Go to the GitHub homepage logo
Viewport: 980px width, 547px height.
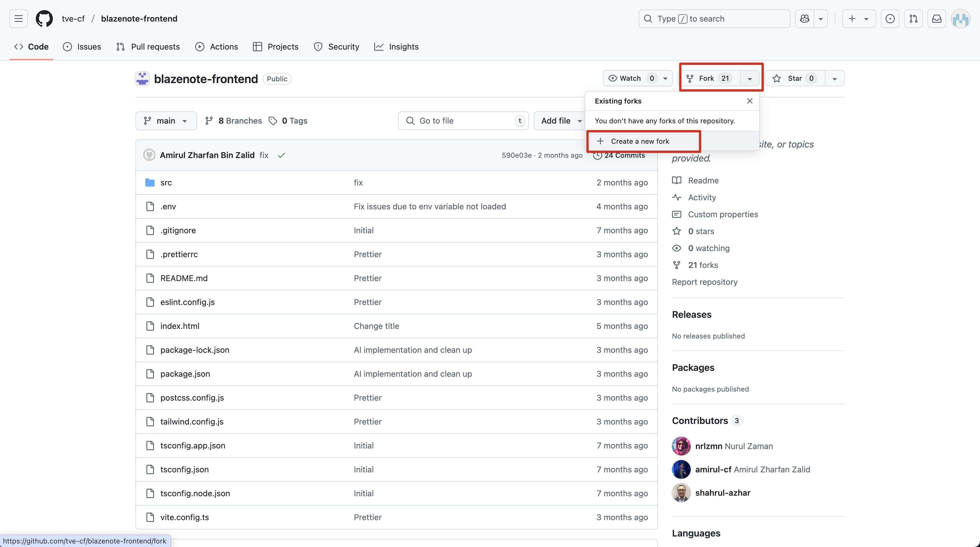pyautogui.click(x=44, y=19)
